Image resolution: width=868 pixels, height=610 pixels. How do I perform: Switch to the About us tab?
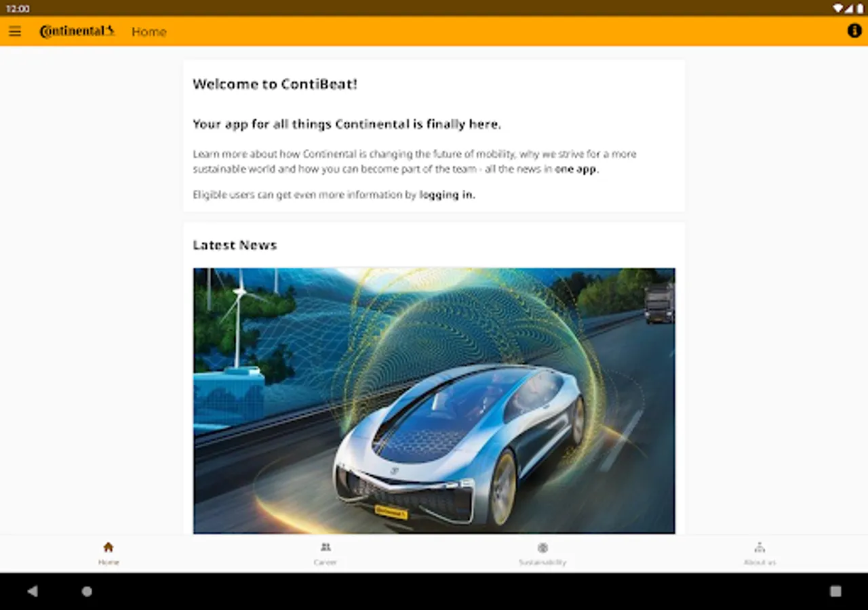point(759,553)
